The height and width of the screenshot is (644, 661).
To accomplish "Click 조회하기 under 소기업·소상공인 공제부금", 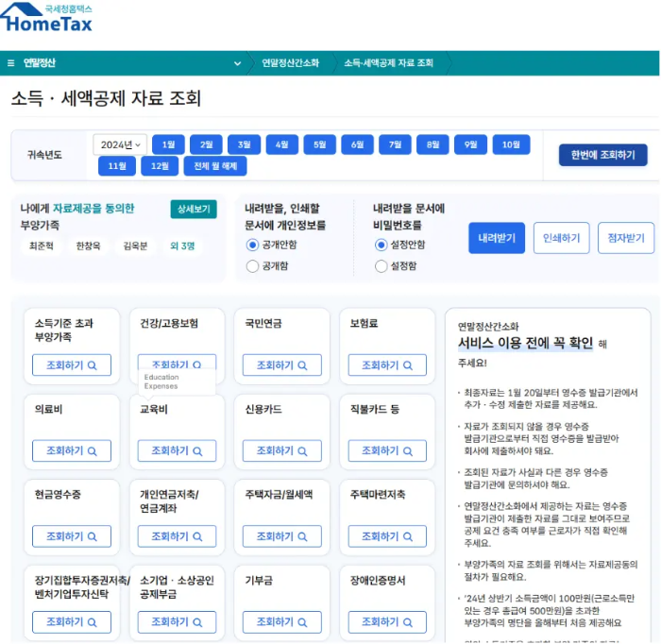I will pos(177,622).
